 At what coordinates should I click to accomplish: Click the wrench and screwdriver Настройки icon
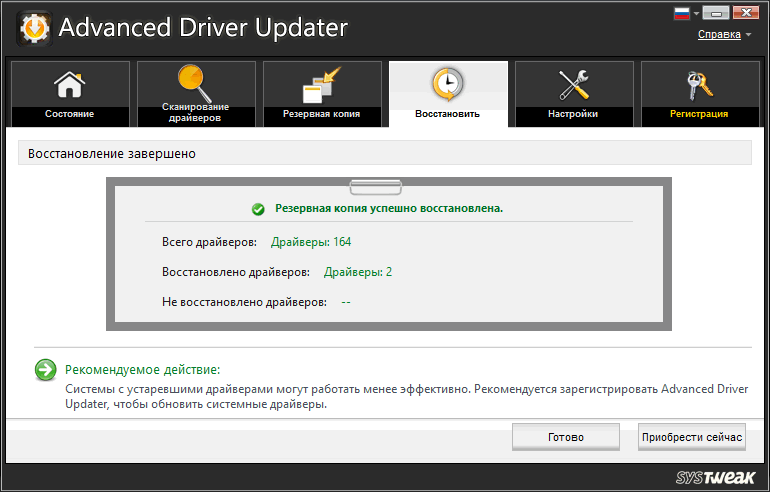pos(574,84)
